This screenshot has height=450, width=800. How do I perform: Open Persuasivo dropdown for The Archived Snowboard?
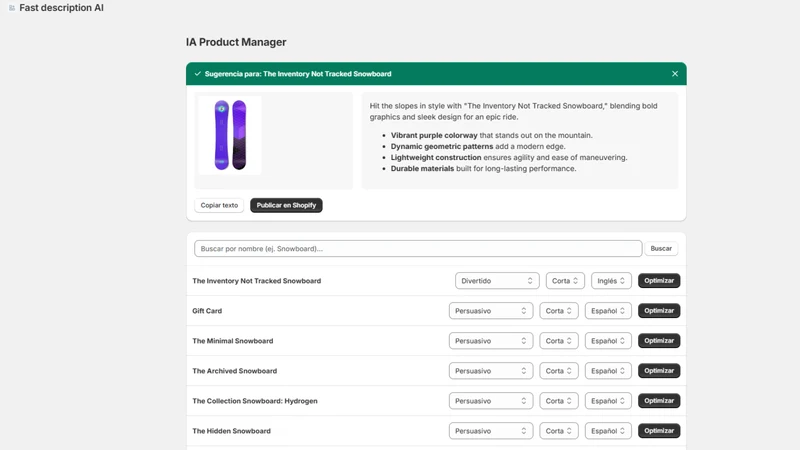pyautogui.click(x=491, y=371)
